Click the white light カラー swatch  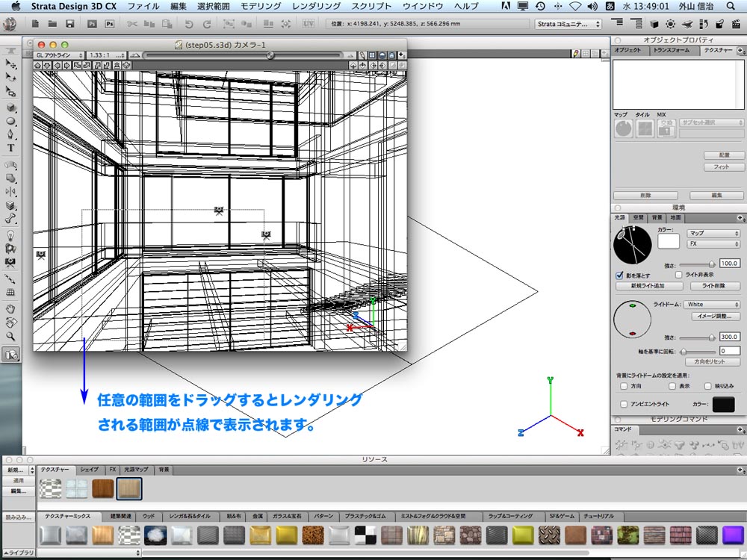[x=669, y=241]
